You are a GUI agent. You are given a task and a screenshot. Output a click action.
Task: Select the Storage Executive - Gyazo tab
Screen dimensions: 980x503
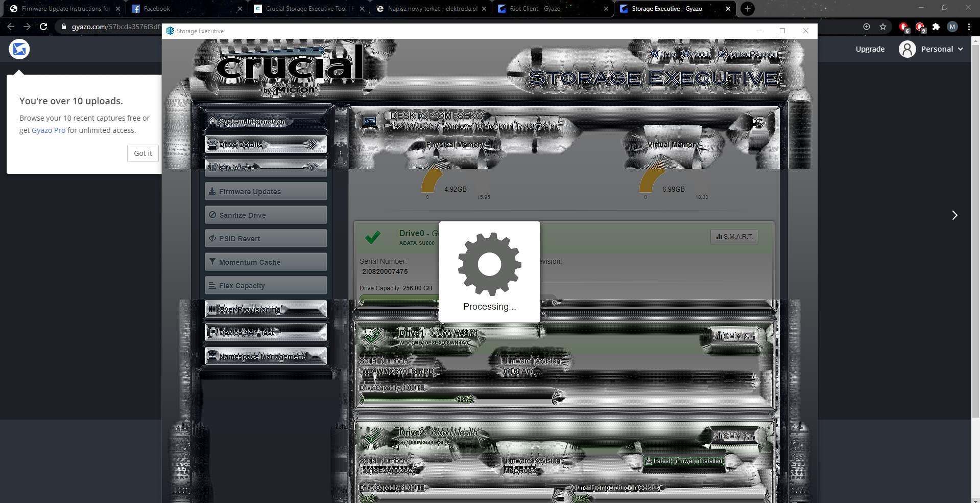coord(675,9)
